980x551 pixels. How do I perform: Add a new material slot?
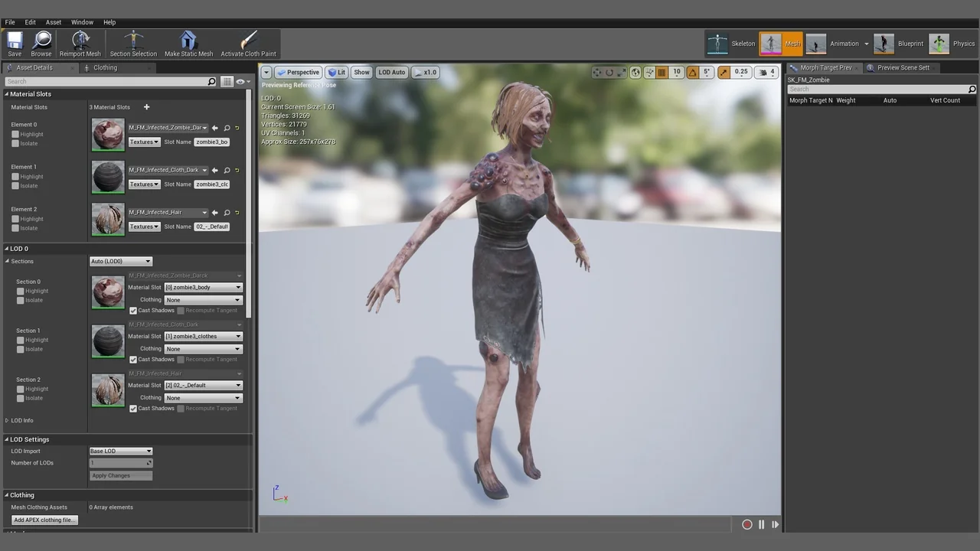pyautogui.click(x=146, y=107)
